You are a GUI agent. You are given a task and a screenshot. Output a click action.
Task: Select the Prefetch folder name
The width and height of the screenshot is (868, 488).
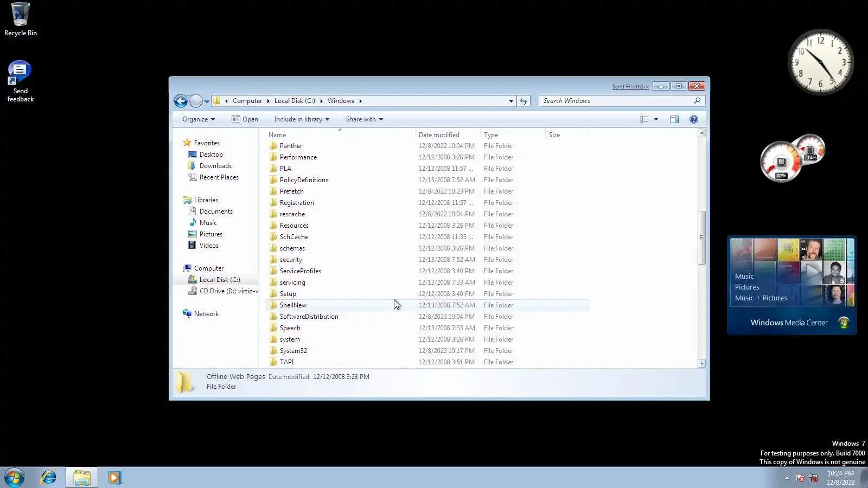coord(292,191)
